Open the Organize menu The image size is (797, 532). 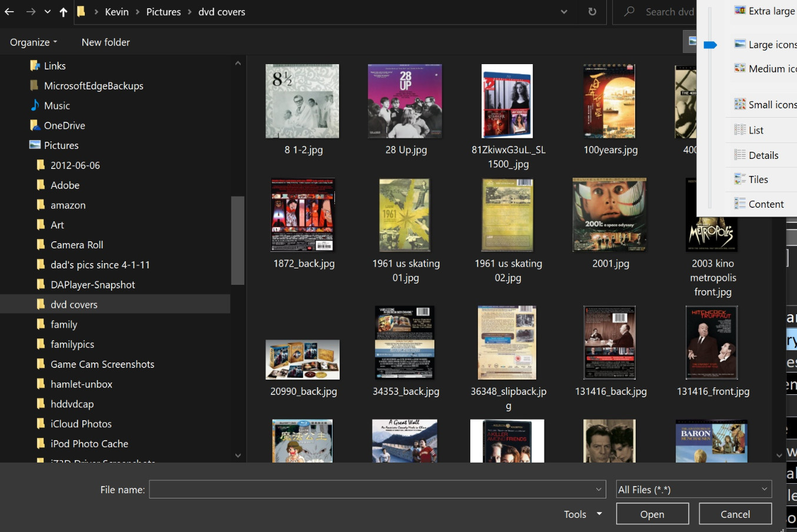(34, 42)
